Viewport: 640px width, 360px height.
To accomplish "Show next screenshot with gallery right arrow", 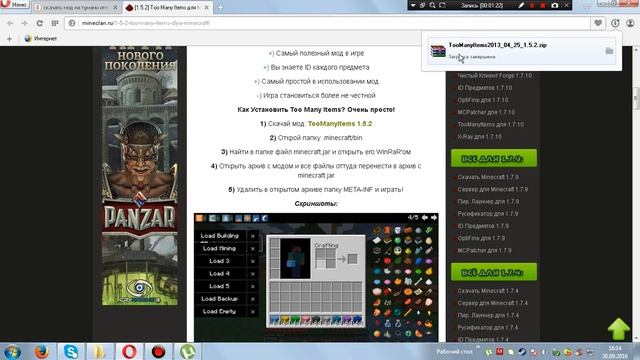I will 434,218.
